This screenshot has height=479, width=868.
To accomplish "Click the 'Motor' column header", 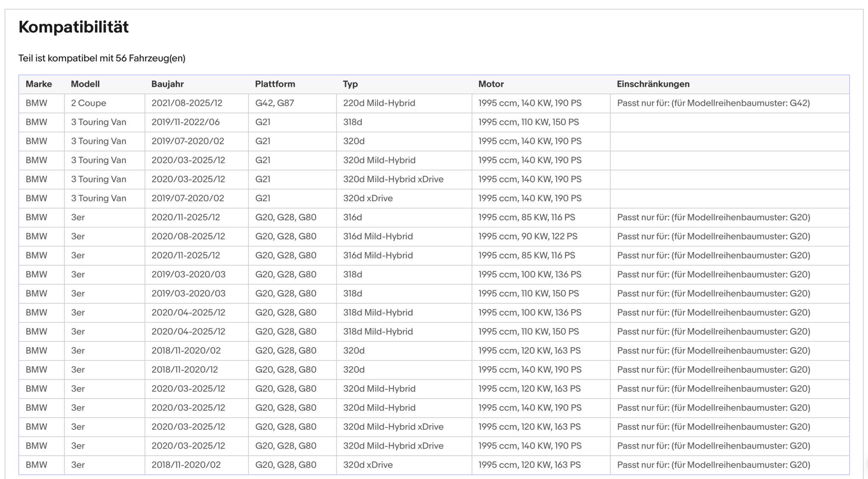I will pyautogui.click(x=491, y=84).
